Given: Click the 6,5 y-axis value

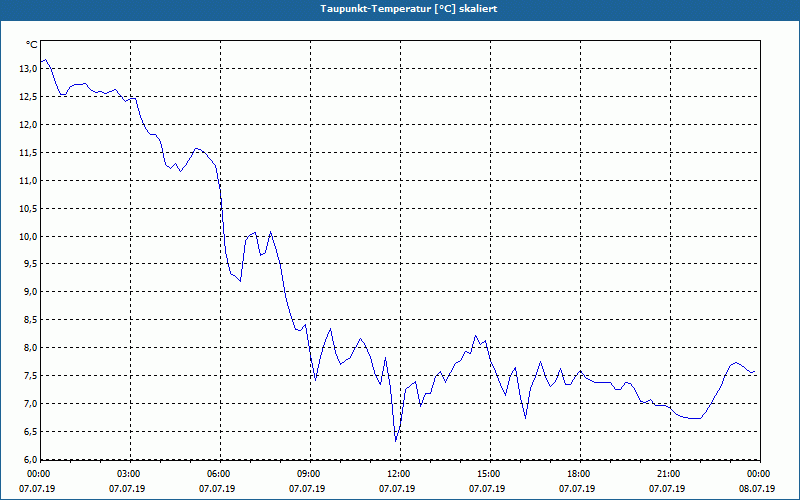Looking at the screenshot, I should (x=30, y=432).
